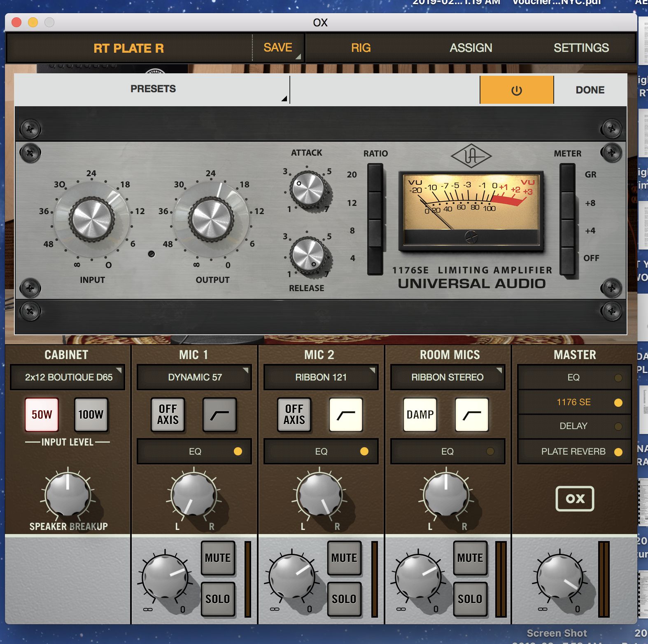Toggle the 1176SE compressor power button
The image size is (648, 644).
pos(517,90)
